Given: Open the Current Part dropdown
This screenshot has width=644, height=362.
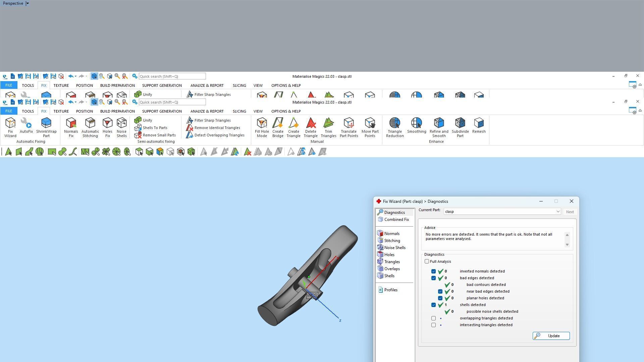Looking at the screenshot, I should (558, 212).
